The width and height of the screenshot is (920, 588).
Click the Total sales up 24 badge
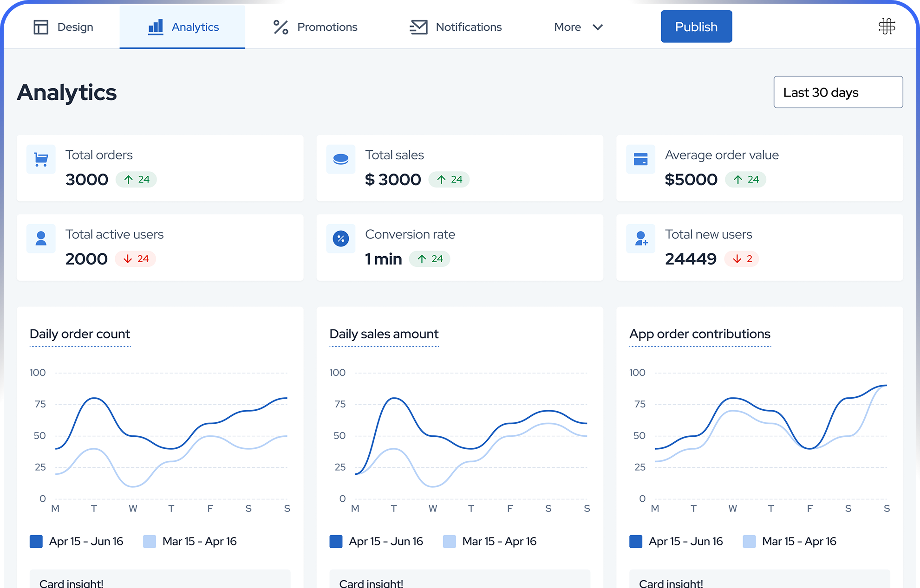tap(449, 180)
